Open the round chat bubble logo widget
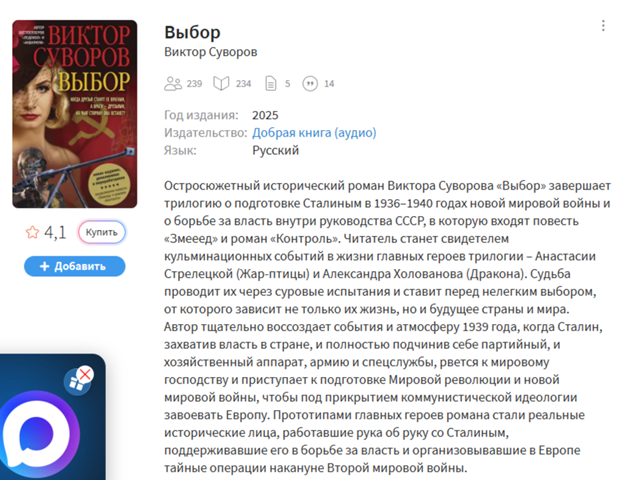The width and height of the screenshot is (623, 480). [x=38, y=435]
